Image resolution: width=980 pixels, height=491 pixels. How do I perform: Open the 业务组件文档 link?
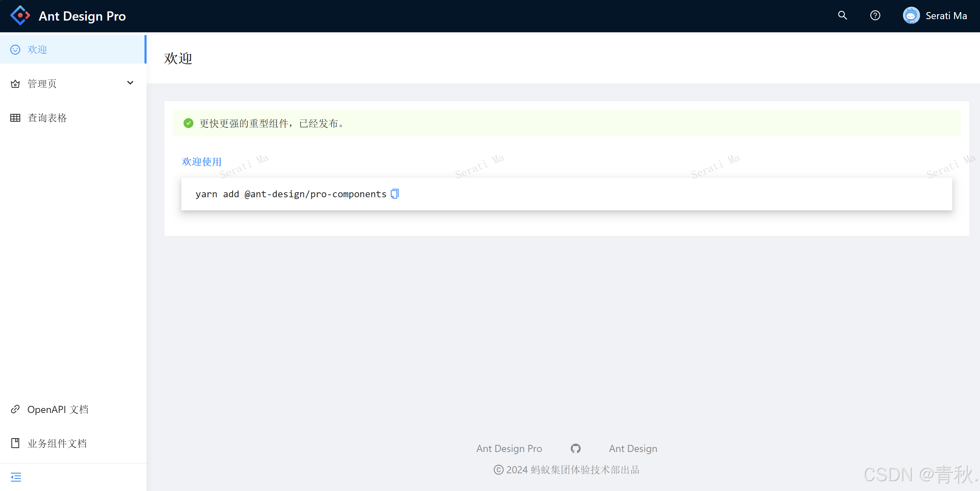click(x=57, y=443)
